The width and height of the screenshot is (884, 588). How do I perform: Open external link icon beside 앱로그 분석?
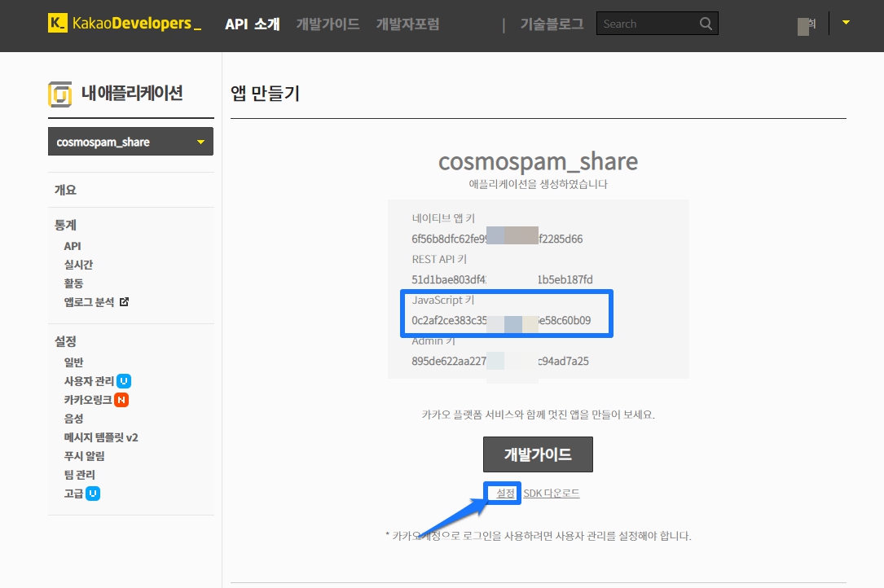pyautogui.click(x=125, y=302)
